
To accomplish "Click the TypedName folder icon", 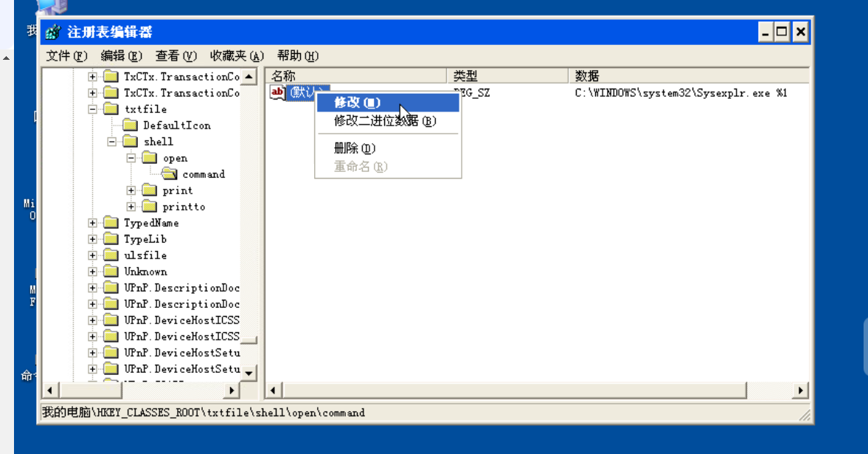I will coord(111,223).
